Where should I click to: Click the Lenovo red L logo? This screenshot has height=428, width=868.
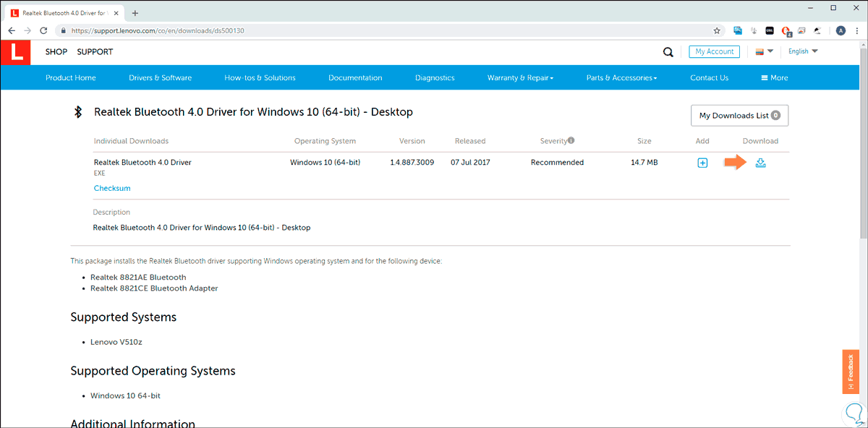click(17, 53)
